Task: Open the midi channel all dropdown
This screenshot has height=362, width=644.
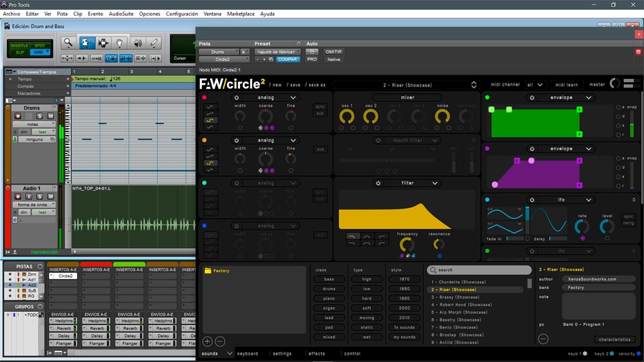Action: (x=535, y=85)
